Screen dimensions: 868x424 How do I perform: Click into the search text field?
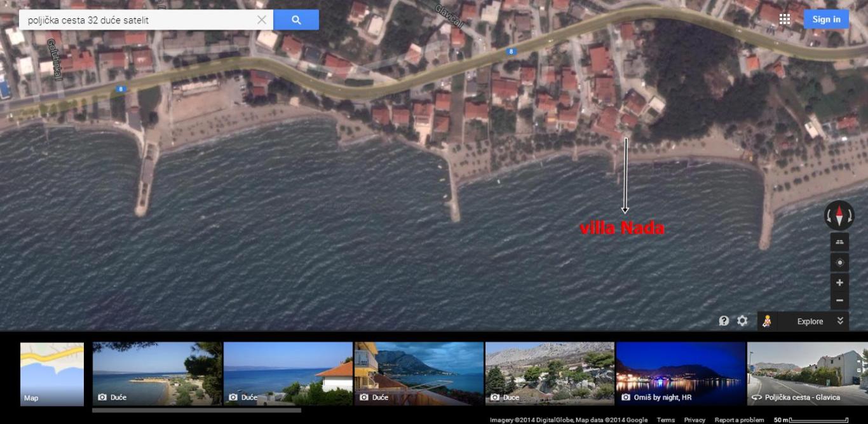click(x=140, y=20)
